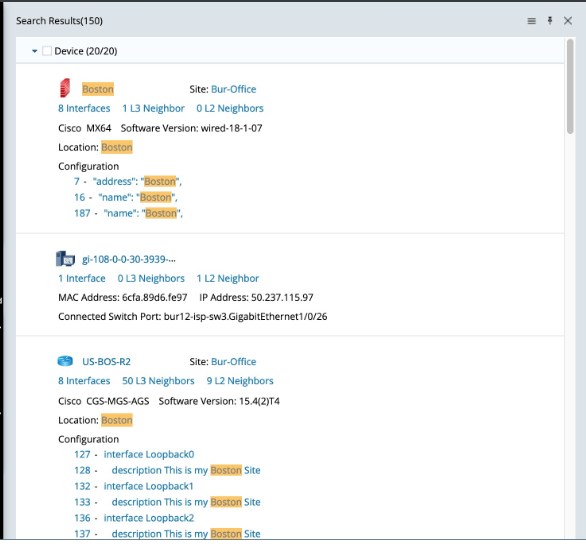Show the 9 L2 Neighbors link
Screen dimensions: 586x547
240,381
